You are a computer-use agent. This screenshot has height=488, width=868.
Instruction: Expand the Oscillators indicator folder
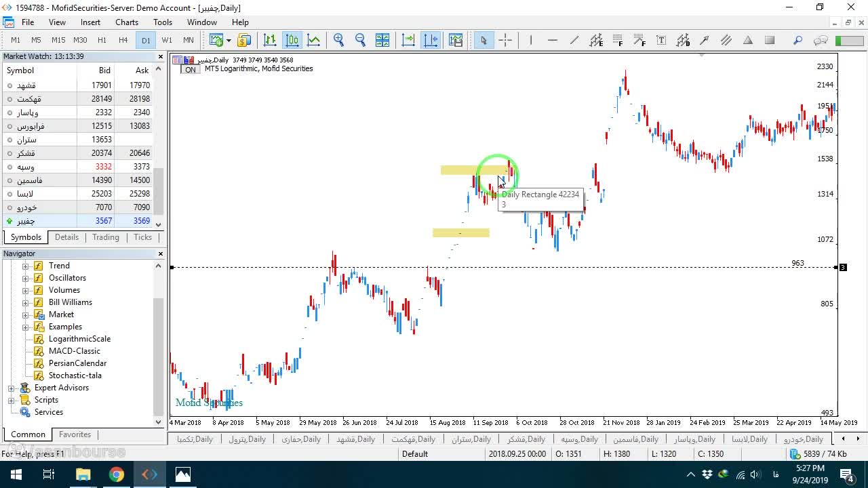point(26,278)
